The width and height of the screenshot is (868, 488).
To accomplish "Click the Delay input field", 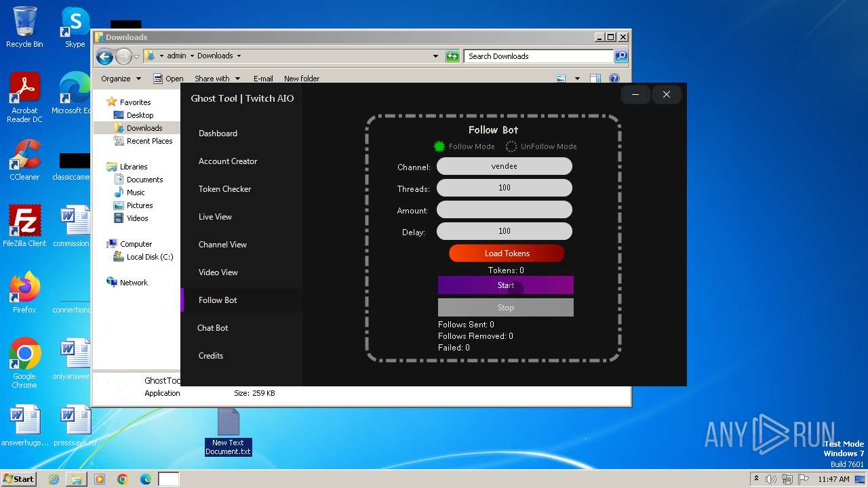I will click(x=505, y=231).
